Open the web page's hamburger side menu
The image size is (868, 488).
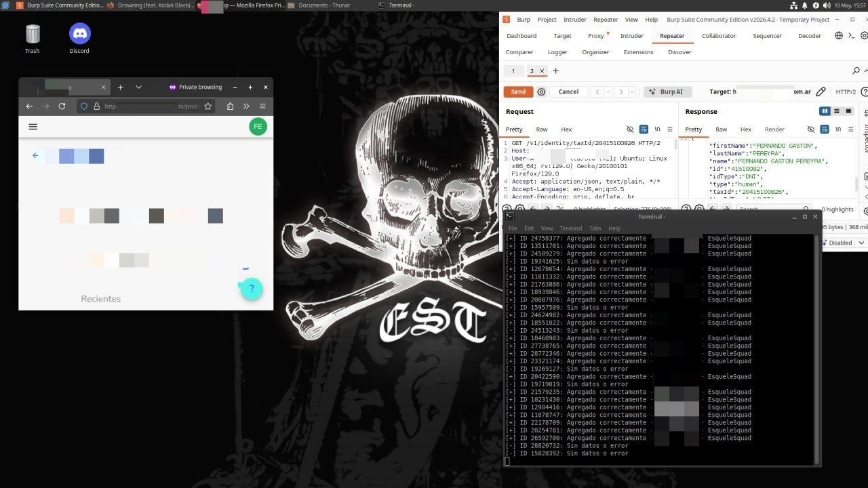point(33,126)
